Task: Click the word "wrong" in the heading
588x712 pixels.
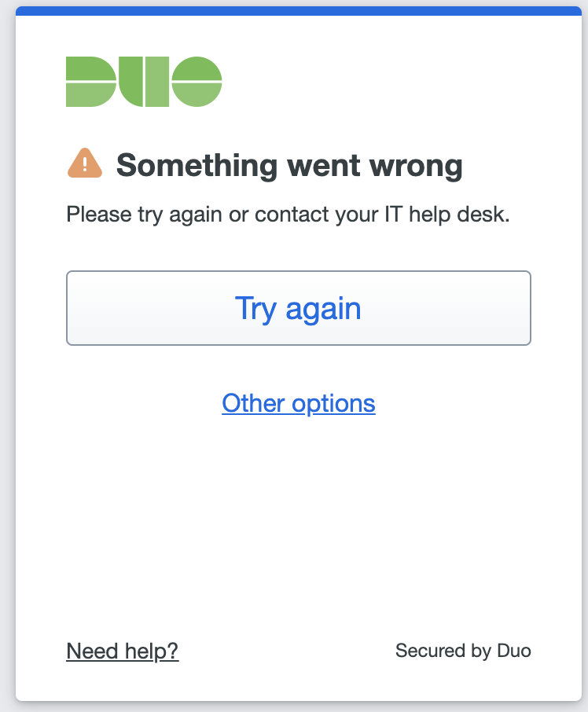Action: coord(417,167)
